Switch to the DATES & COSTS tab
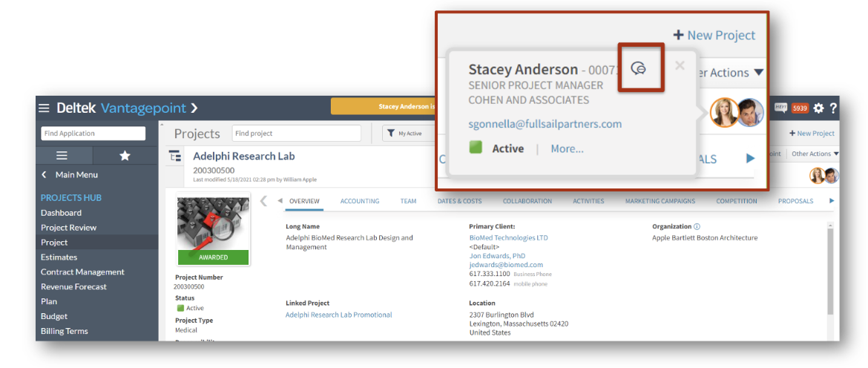868x368 pixels. coord(459,201)
